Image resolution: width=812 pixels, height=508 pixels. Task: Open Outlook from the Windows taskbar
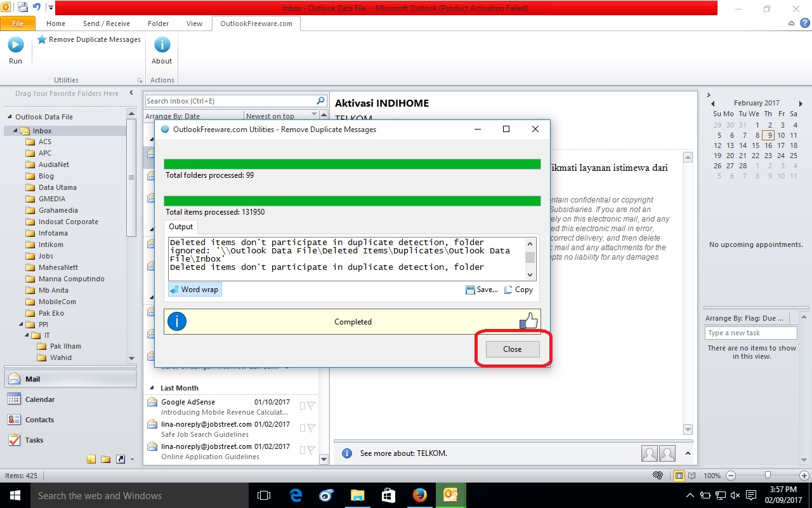click(x=451, y=495)
